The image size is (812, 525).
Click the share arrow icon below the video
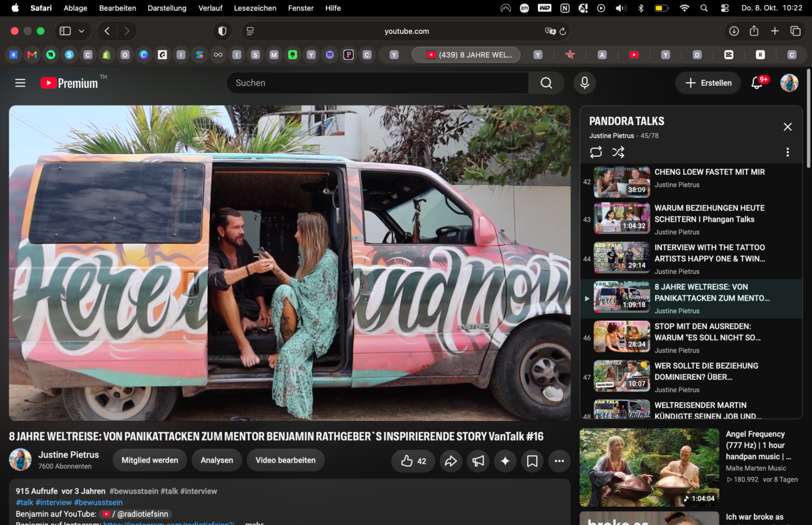coord(451,461)
